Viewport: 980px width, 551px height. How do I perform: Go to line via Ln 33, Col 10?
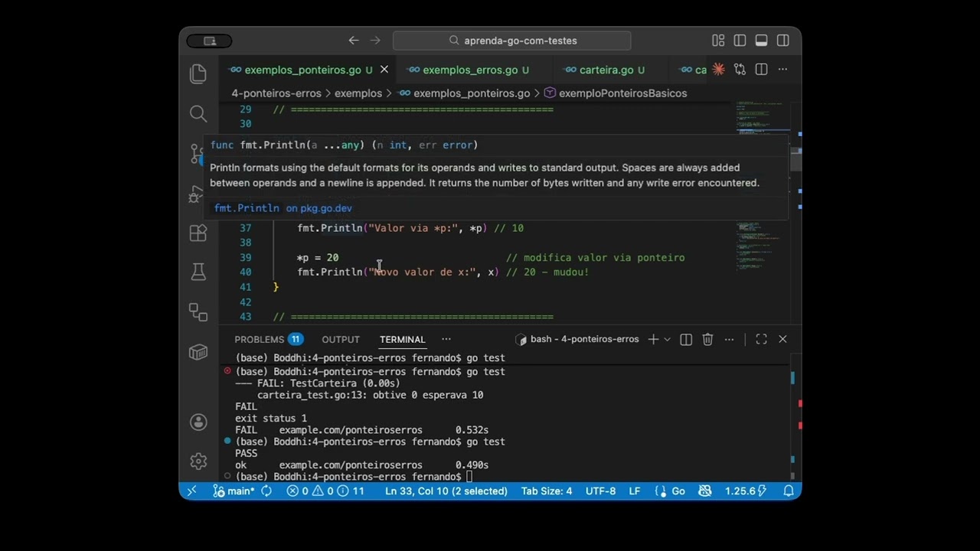click(x=446, y=491)
